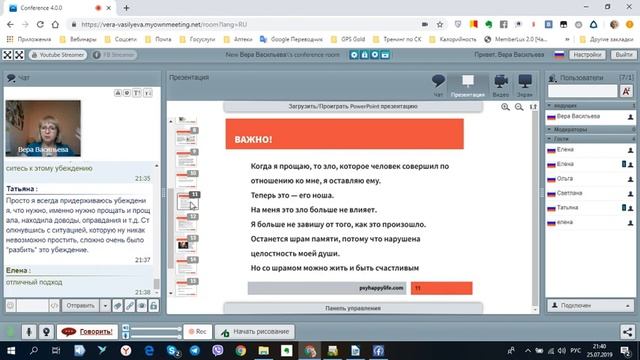This screenshot has height=360, width=640.
Task: Select slide thumbnail number 10
Action: 188,179
